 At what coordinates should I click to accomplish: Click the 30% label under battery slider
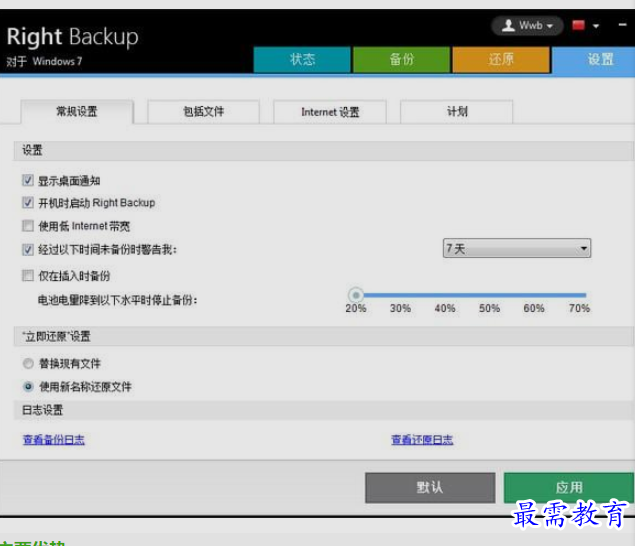pyautogui.click(x=400, y=309)
